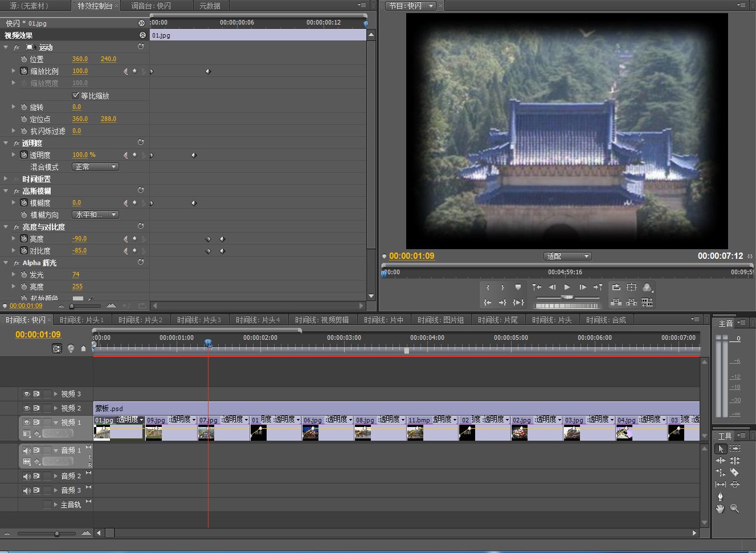Uncheck the 等比缩放 checkbox
Screen dimensions: 756x553
pos(76,95)
